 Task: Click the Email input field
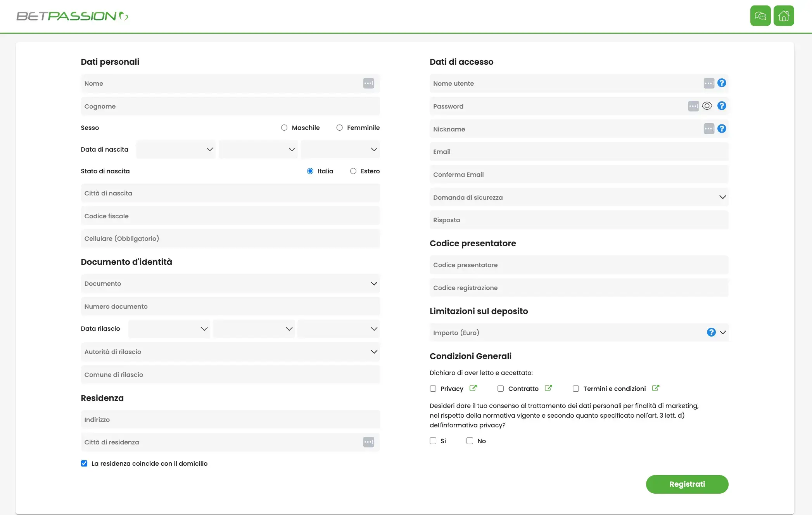579,152
